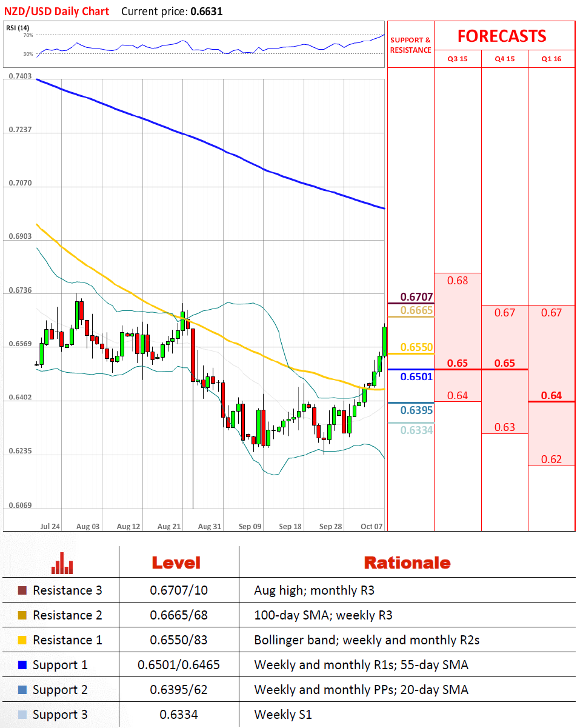The height and width of the screenshot is (728, 583).
Task: Click the 0.7237 price axis label
Action: pos(20,130)
